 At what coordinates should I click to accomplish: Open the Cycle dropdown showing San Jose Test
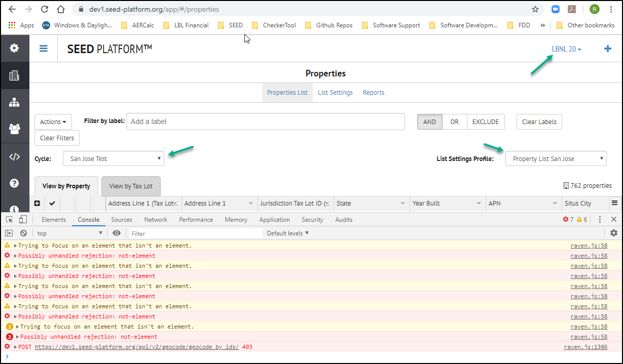click(x=113, y=158)
